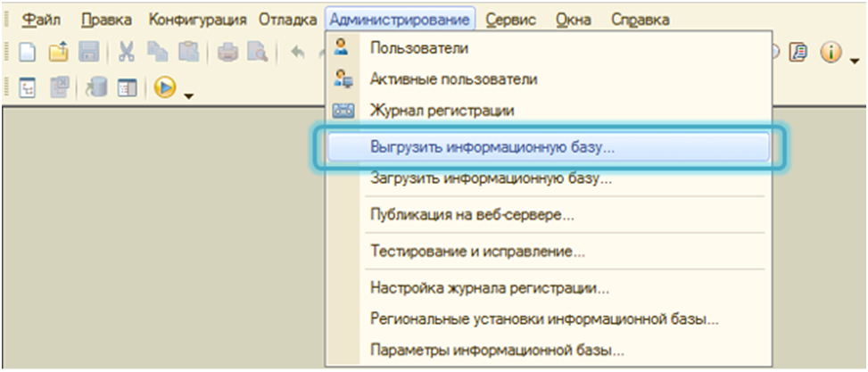
Task: Click the Print printer icon
Action: tap(228, 53)
